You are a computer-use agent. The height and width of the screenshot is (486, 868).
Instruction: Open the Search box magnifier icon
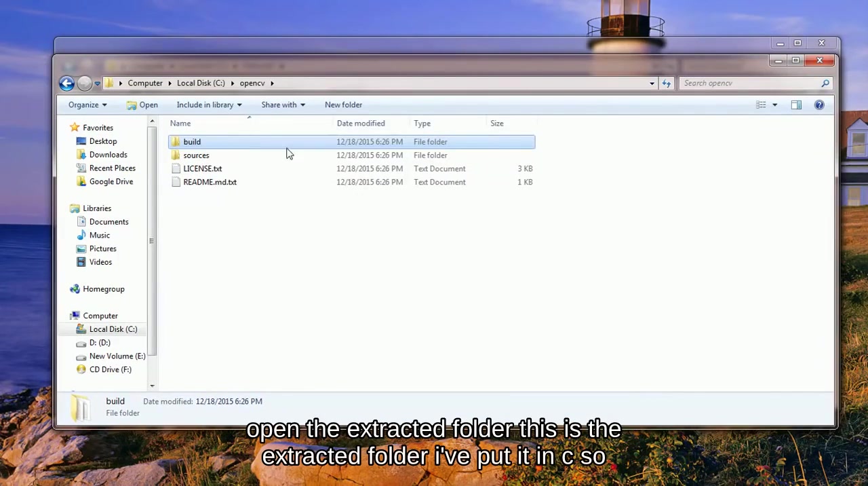(825, 83)
